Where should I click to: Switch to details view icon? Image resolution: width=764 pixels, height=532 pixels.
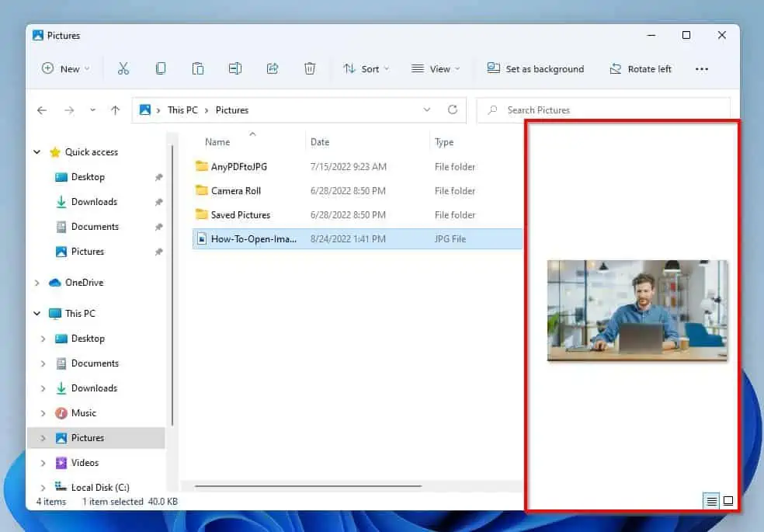coord(712,501)
